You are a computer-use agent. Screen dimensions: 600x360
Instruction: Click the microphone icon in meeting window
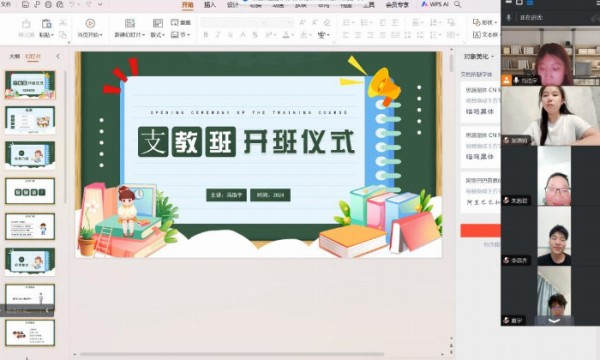(x=509, y=18)
